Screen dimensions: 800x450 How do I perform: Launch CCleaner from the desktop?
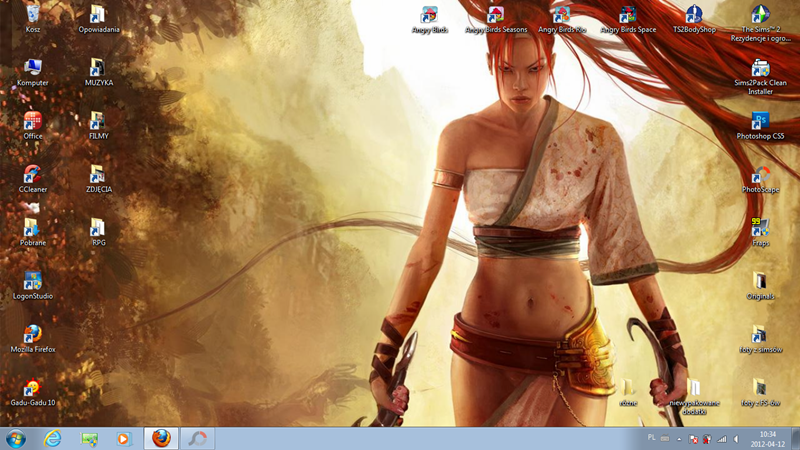pos(33,179)
